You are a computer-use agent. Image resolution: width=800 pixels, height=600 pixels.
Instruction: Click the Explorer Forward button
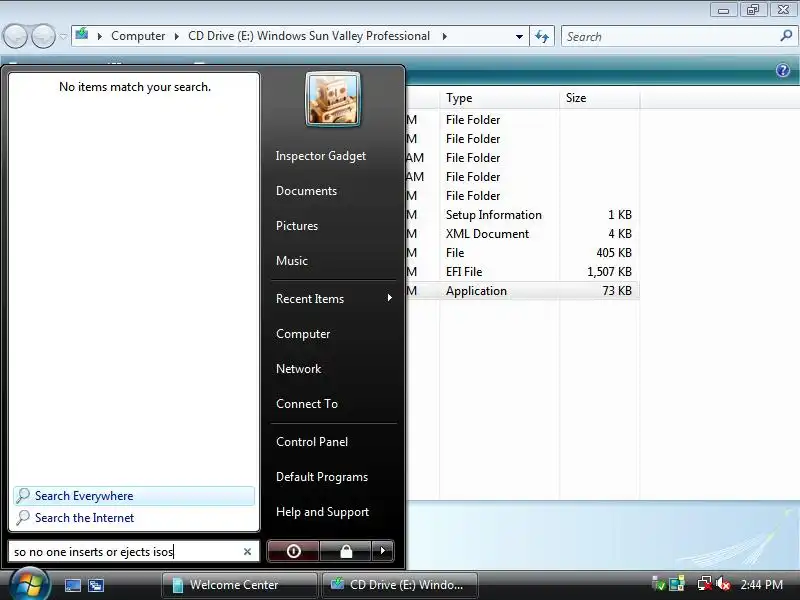coord(43,36)
